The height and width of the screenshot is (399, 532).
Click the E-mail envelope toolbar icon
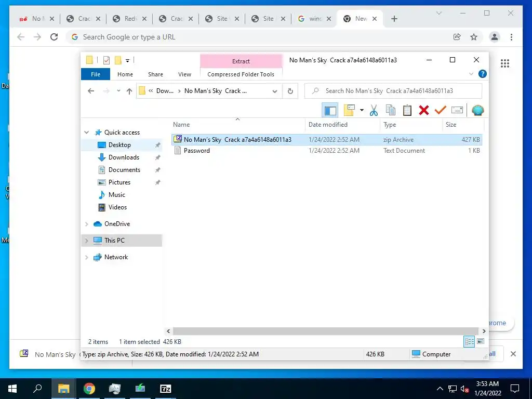pyautogui.click(x=457, y=110)
